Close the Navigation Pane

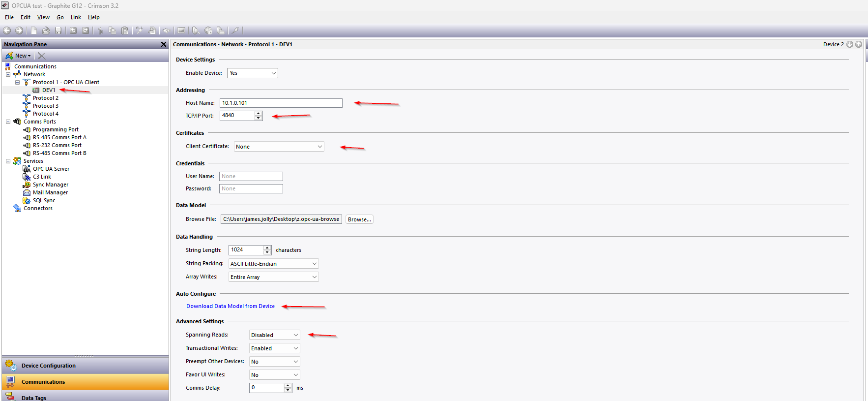point(164,44)
